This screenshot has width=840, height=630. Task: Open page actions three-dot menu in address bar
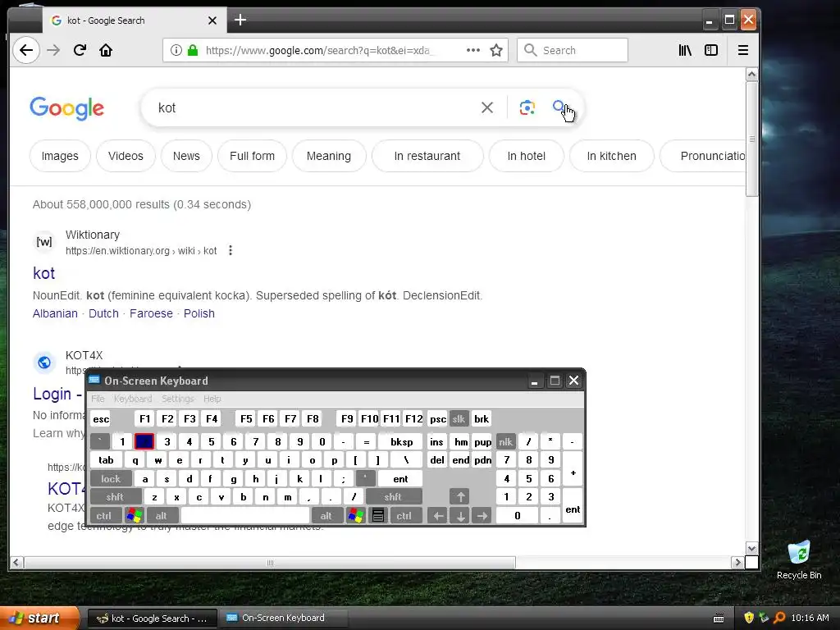coord(473,50)
